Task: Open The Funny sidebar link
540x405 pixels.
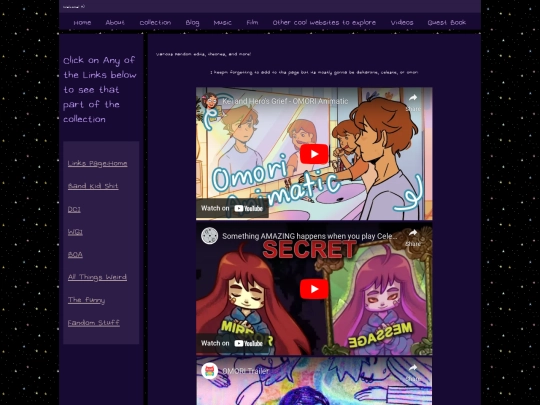Action: click(86, 300)
